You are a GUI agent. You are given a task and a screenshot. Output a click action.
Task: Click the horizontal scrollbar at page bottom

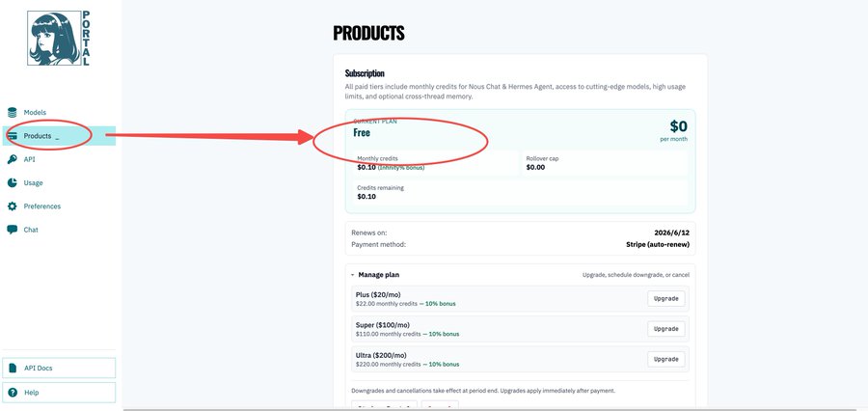[495, 409]
